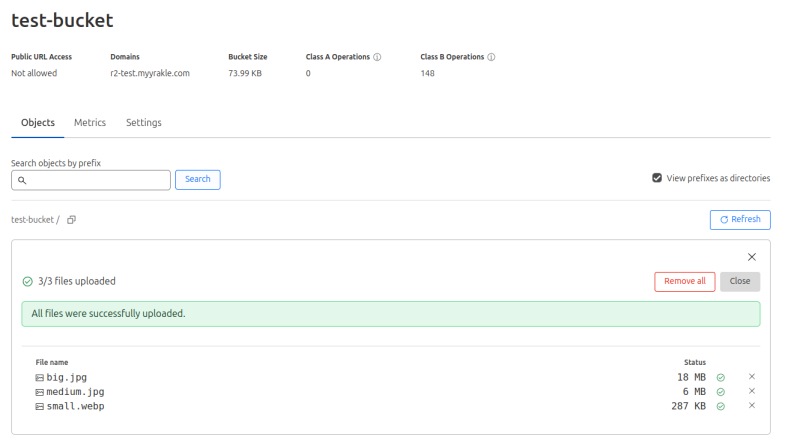Select the Objects tab

[38, 123]
